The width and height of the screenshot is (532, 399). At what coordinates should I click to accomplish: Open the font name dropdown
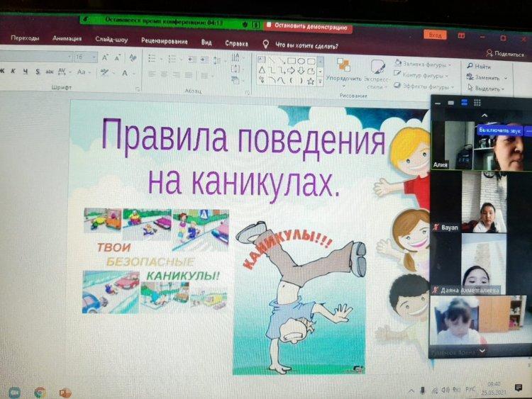click(x=70, y=56)
